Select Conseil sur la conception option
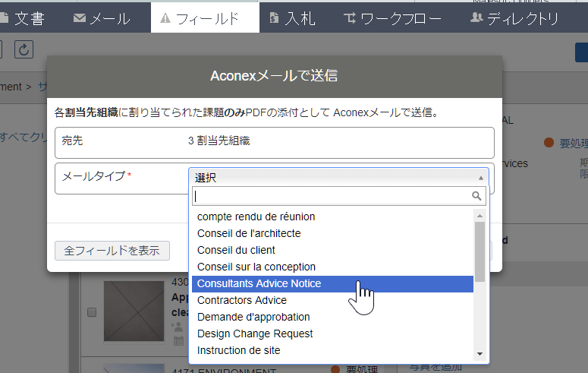The height and width of the screenshot is (373, 588). [332, 267]
